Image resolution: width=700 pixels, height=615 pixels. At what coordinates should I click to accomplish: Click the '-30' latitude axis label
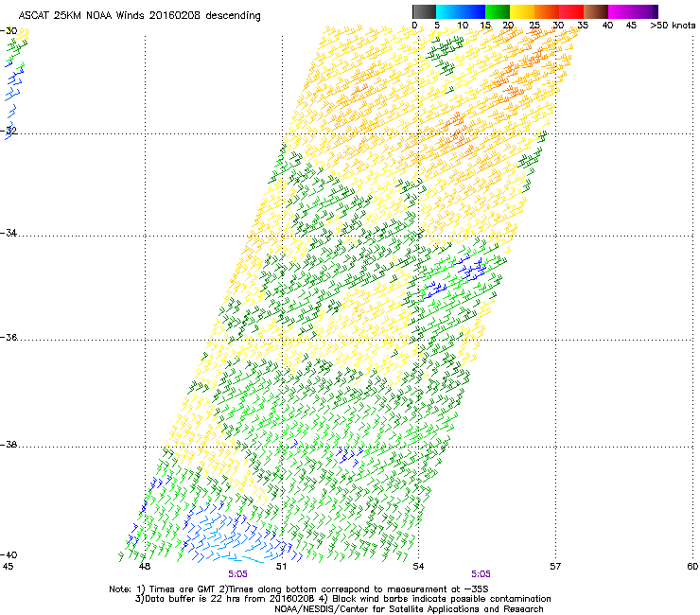pyautogui.click(x=9, y=31)
